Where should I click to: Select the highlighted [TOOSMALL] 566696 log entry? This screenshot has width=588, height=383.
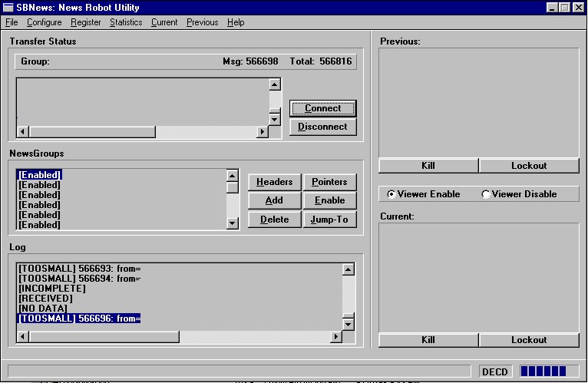[79, 319]
